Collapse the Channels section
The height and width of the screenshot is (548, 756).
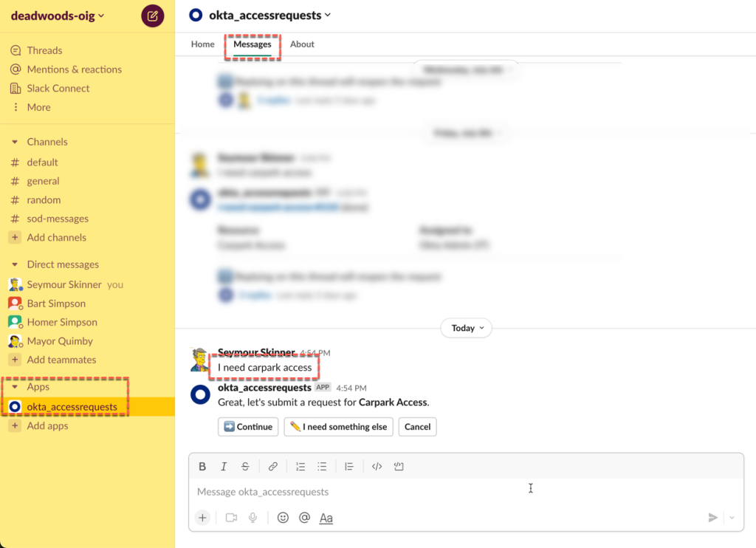[15, 142]
